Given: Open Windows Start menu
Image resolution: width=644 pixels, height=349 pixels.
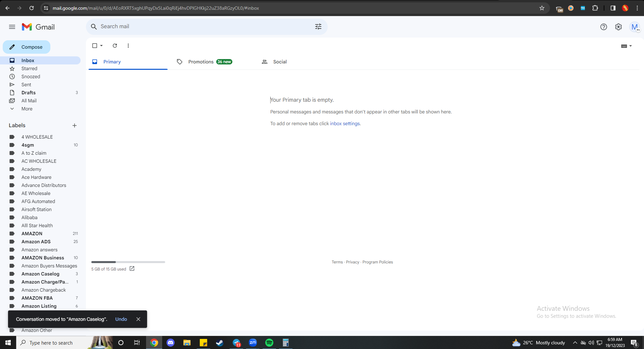Looking at the screenshot, I should coord(8,343).
